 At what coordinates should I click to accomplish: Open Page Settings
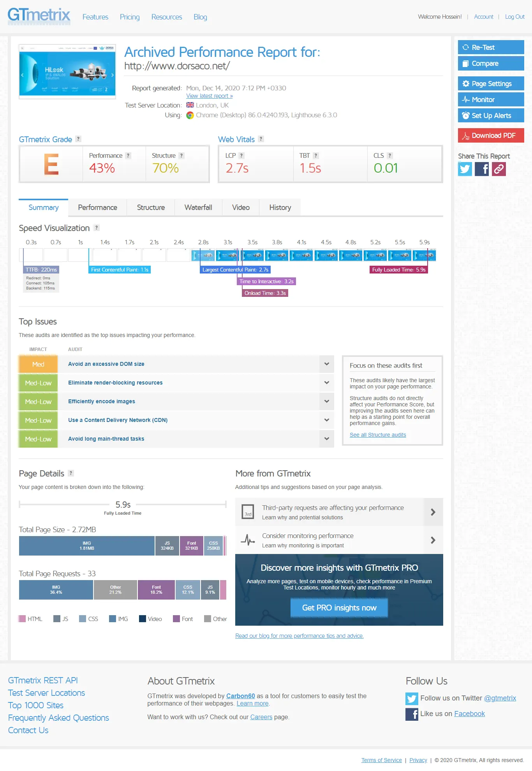[491, 84]
